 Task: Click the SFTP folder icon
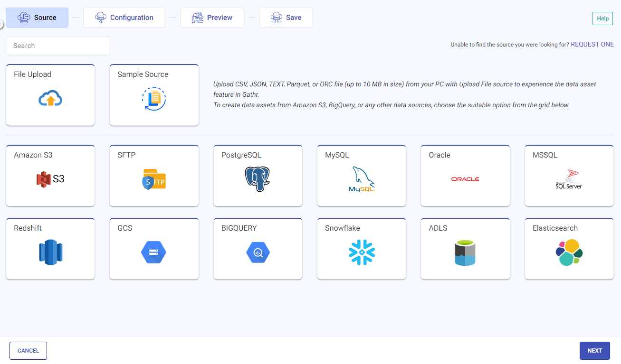point(154,179)
